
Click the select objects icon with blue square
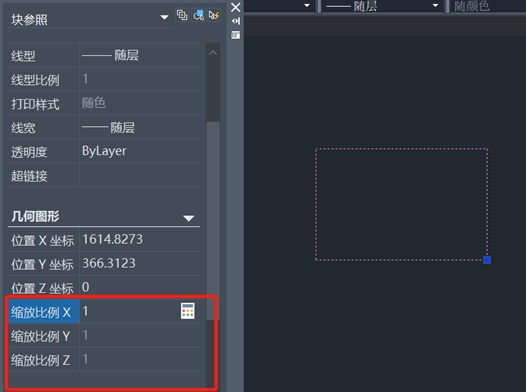pos(198,15)
